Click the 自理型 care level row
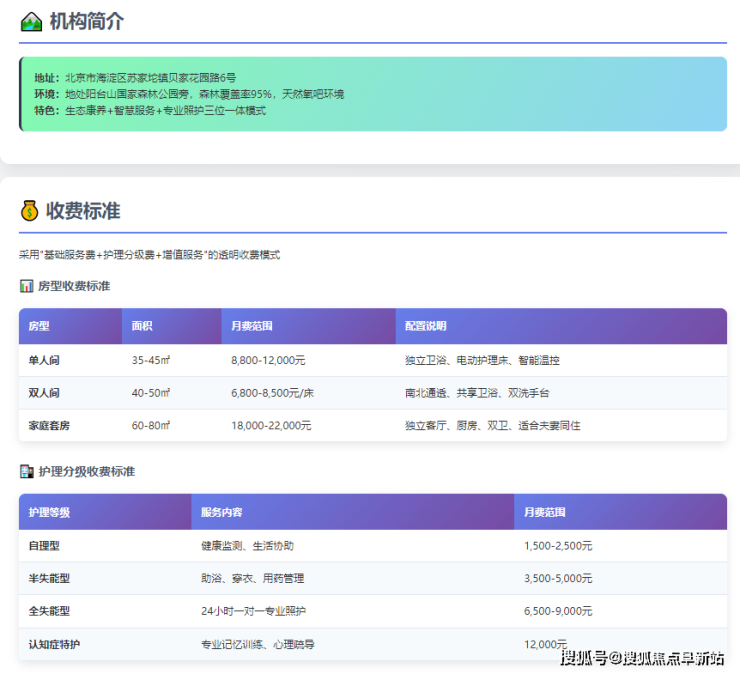The height and width of the screenshot is (674, 740). click(44, 546)
